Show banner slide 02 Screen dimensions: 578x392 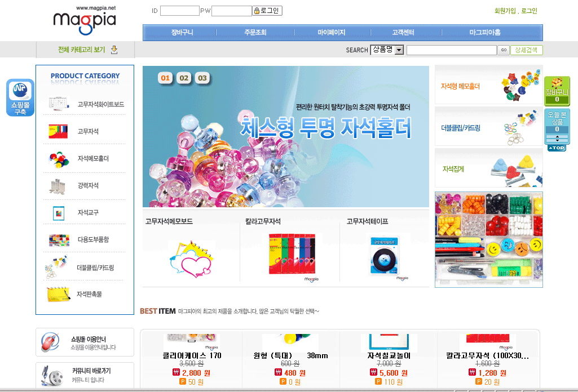click(x=184, y=78)
